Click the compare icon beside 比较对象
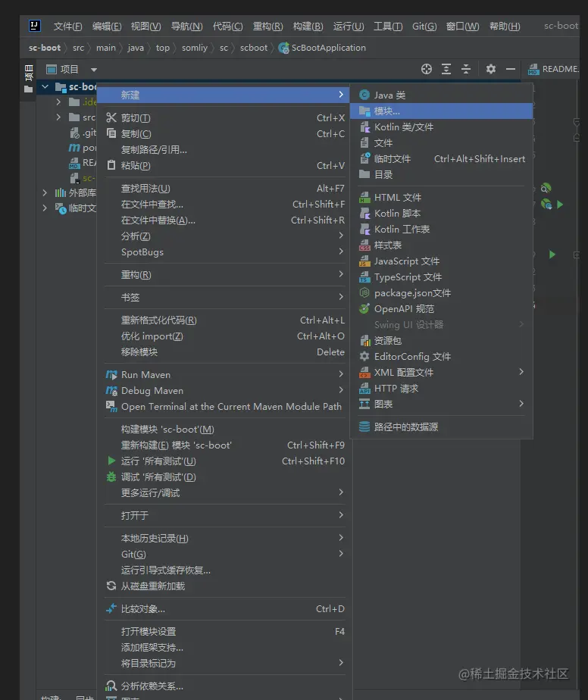 tap(111, 608)
